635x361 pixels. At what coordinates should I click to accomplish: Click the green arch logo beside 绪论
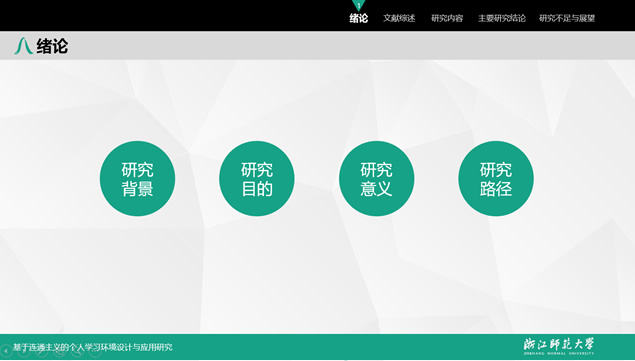(23, 46)
